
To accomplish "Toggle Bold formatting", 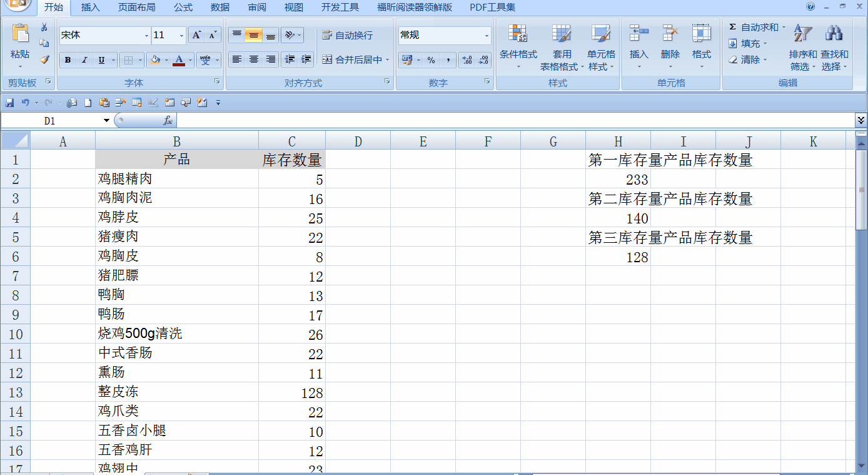I will pyautogui.click(x=68, y=60).
